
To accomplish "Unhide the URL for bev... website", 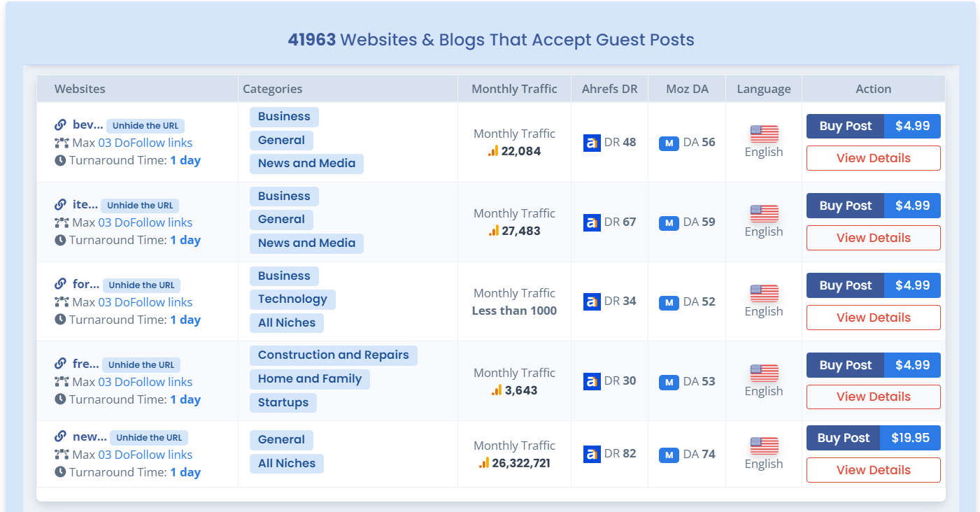I will pos(145,126).
